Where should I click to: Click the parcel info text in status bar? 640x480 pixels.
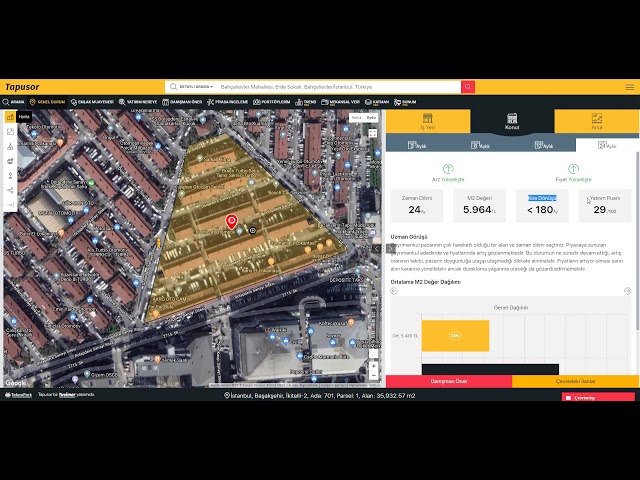point(320,396)
